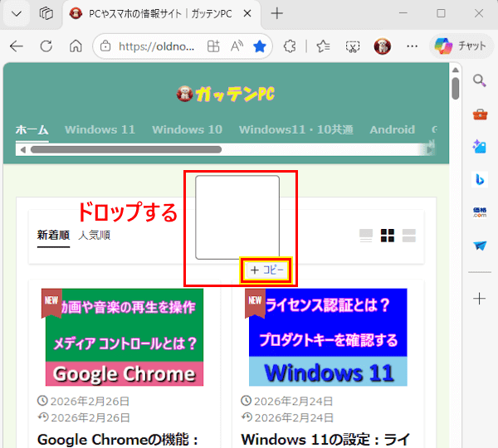498x448 pixels.
Task: Open the Windows 11 license thumbnail
Action: tap(328, 337)
